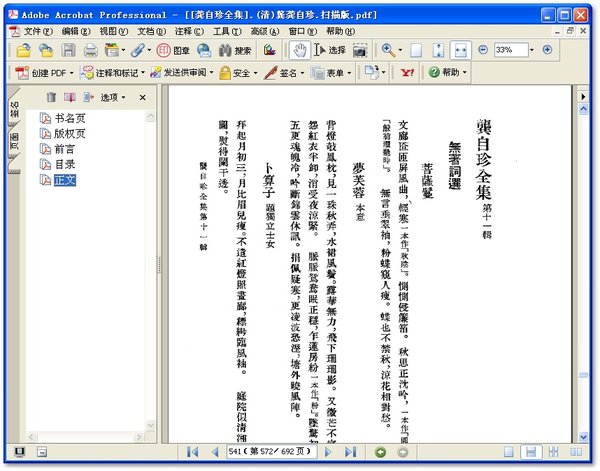600x471 pixels.
Task: Click the 页面 pages side tab
Action: point(14,141)
